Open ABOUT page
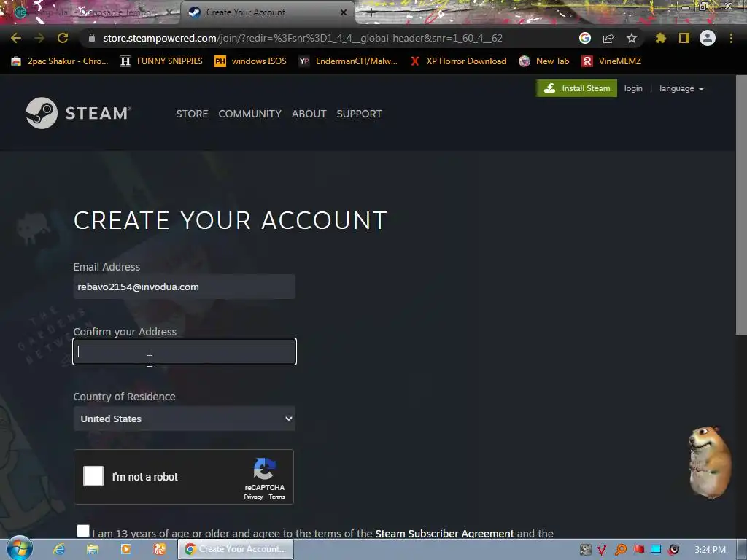The height and width of the screenshot is (560, 747). 309,114
